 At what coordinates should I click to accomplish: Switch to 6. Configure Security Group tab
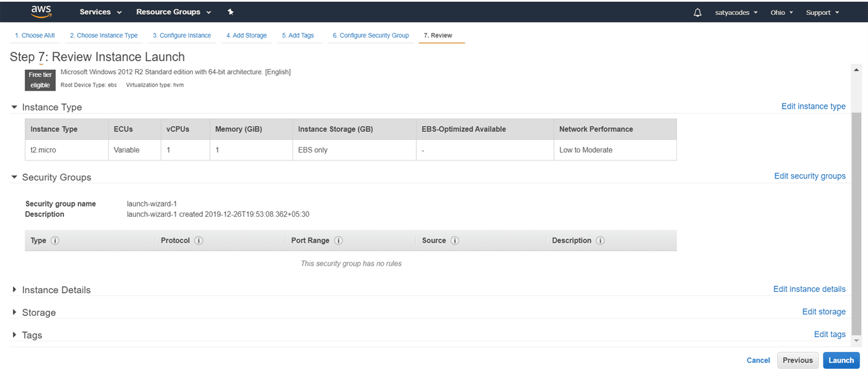click(x=370, y=36)
